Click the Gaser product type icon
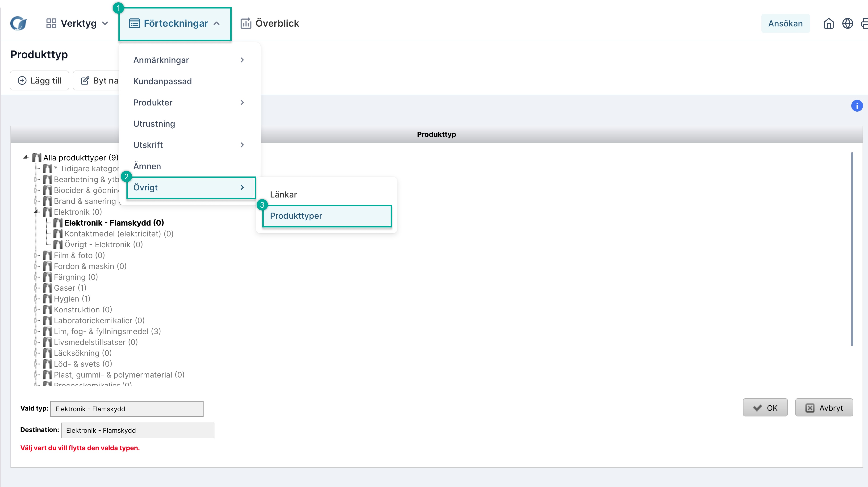The image size is (868, 487). coord(47,288)
